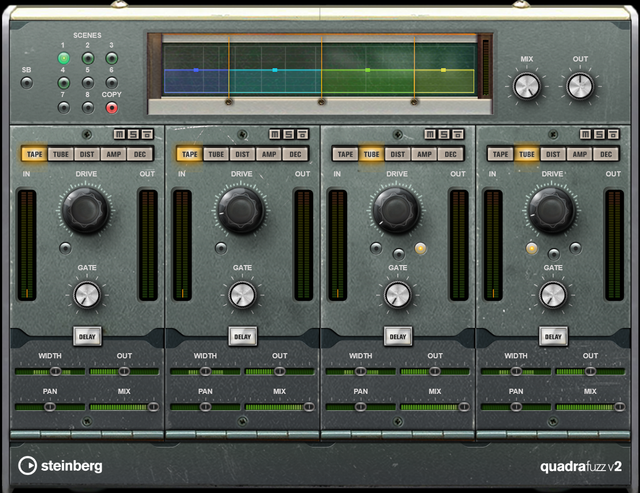Select scene 1

(x=63, y=58)
